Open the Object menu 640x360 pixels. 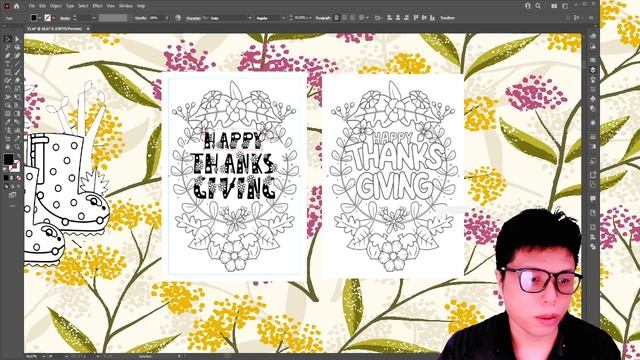[56, 6]
